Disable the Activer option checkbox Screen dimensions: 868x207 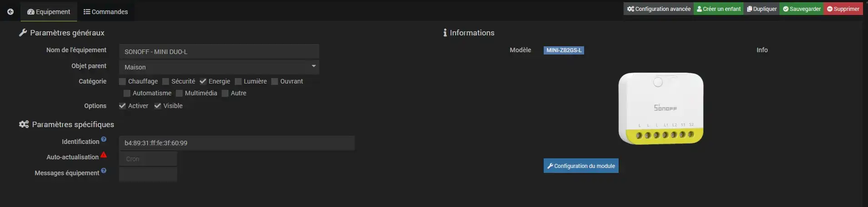pos(123,106)
